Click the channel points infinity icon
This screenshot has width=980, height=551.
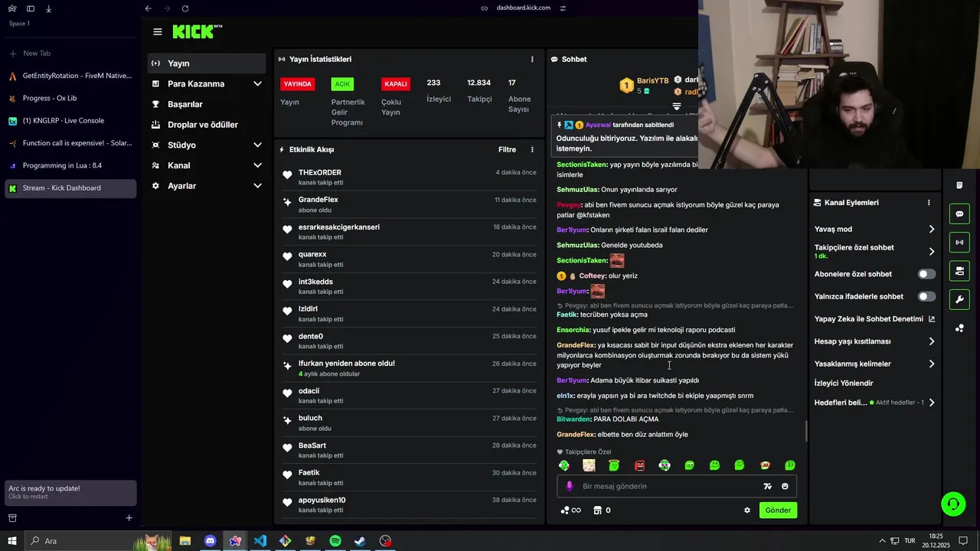tap(570, 510)
